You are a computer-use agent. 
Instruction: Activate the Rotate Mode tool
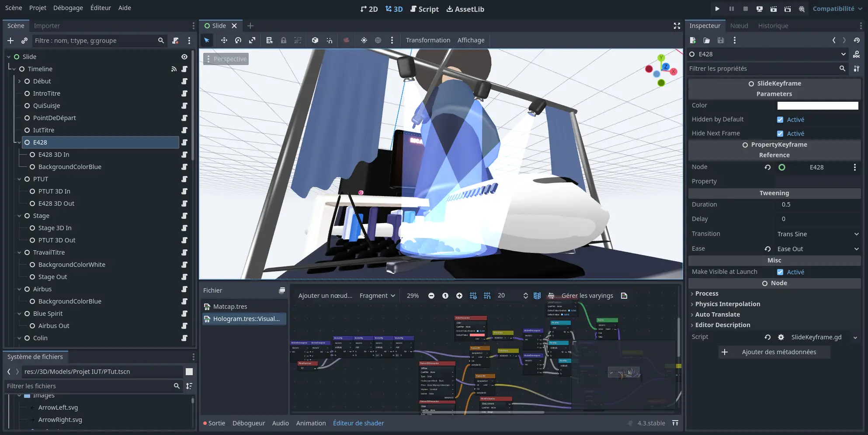click(238, 40)
